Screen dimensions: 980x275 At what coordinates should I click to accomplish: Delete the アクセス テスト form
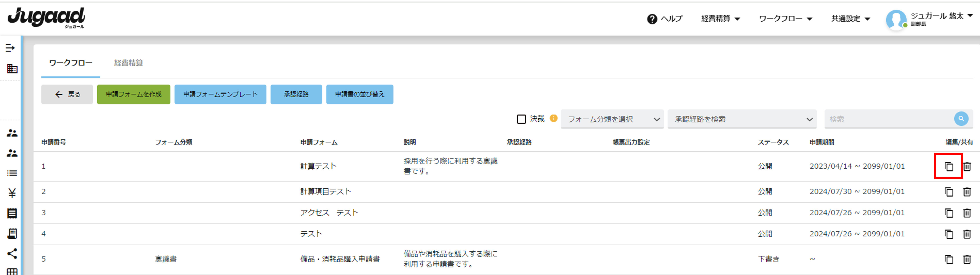coord(967,213)
